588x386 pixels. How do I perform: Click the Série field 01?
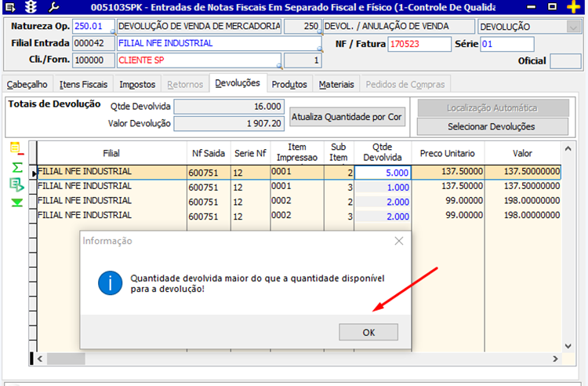point(507,44)
